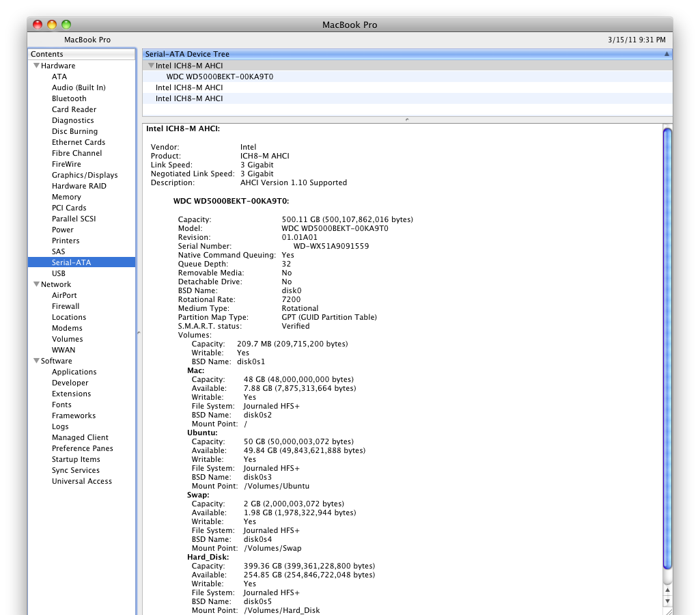Collapse the Hardware section triangle
700x615 pixels.
tap(36, 66)
